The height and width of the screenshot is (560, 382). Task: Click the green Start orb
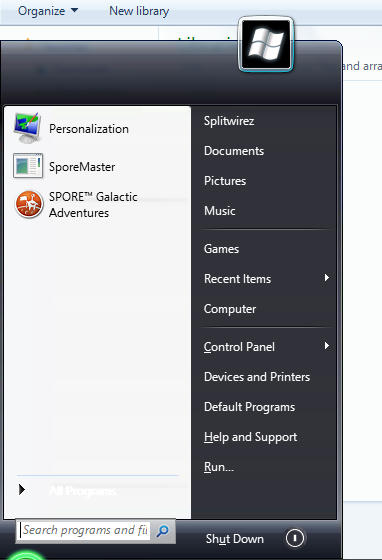pyautogui.click(x=26, y=555)
